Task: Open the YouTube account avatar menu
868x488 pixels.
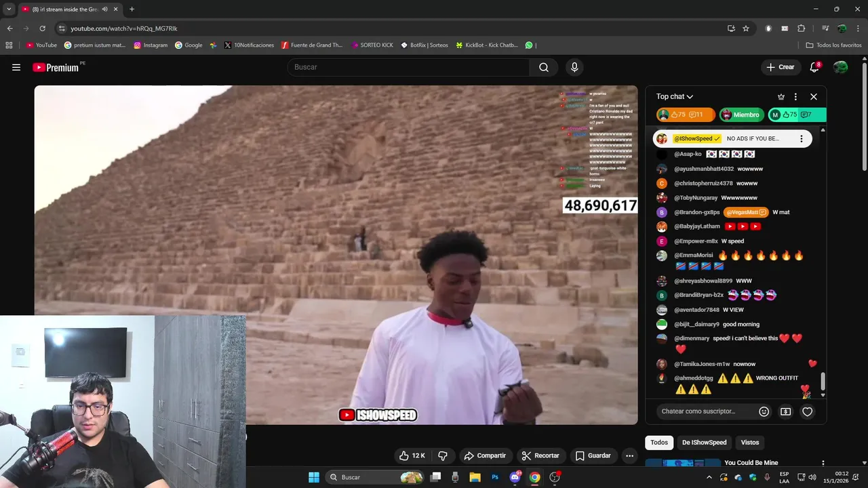Action: click(840, 67)
